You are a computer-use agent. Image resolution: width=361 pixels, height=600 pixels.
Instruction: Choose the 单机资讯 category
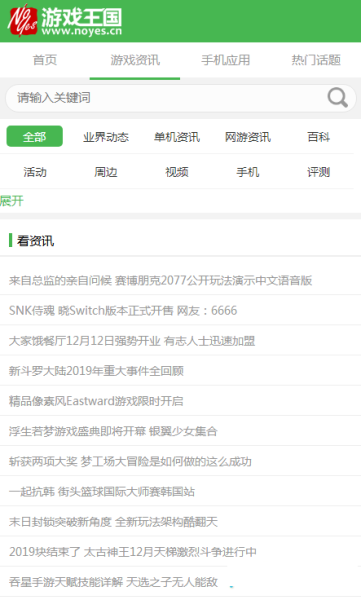177,137
